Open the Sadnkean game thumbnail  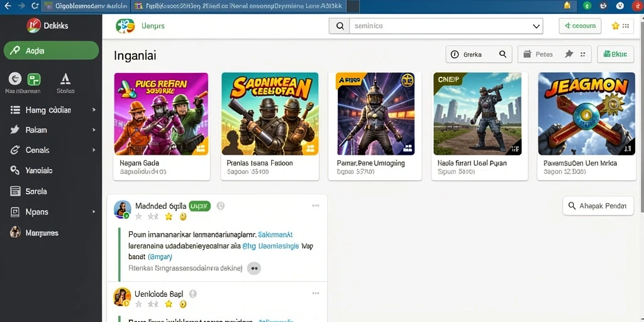tap(270, 114)
